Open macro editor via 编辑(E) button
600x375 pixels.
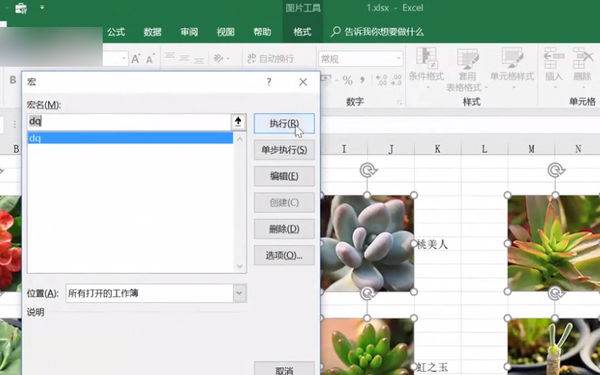click(284, 176)
